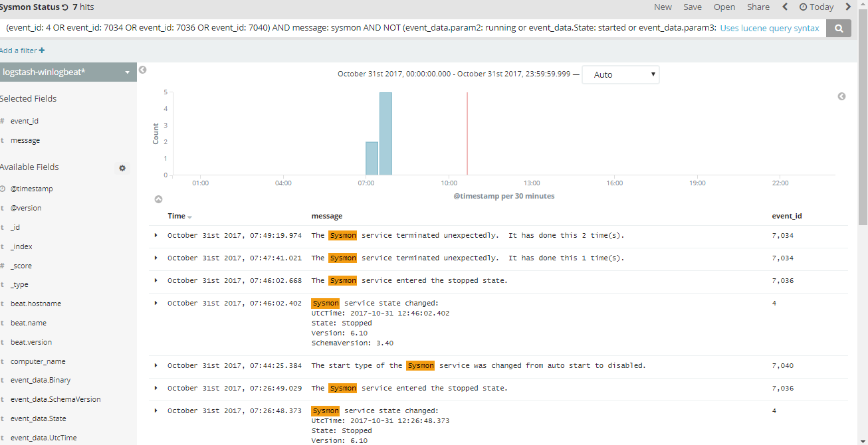This screenshot has width=868, height=445.
Task: Click the _index available field
Action: (21, 246)
